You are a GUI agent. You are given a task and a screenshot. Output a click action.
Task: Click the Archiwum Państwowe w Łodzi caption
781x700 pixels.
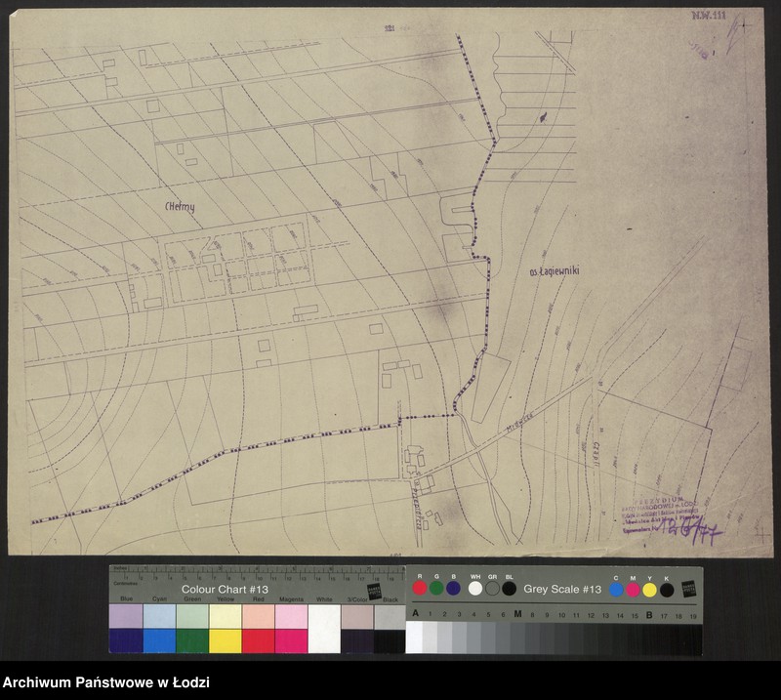(105, 683)
